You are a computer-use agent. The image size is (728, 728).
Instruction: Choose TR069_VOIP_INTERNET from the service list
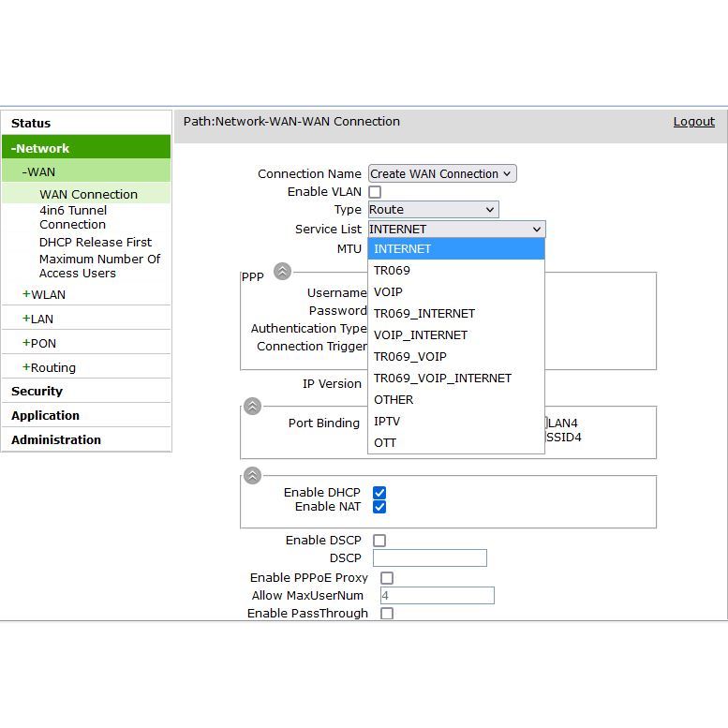442,379
